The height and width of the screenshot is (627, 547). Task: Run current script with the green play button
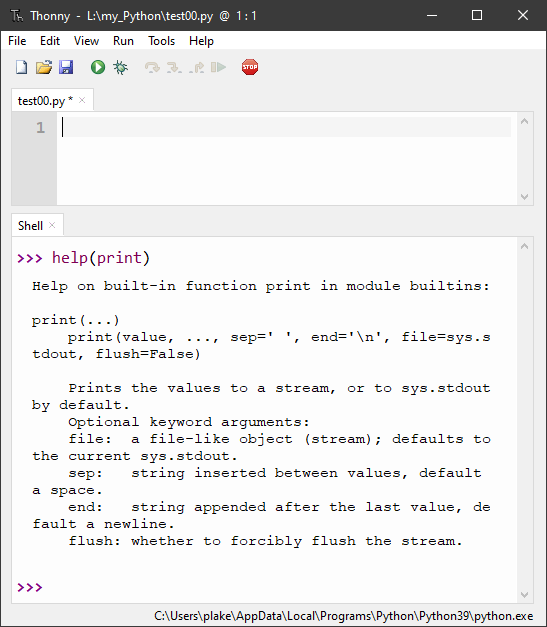98,67
